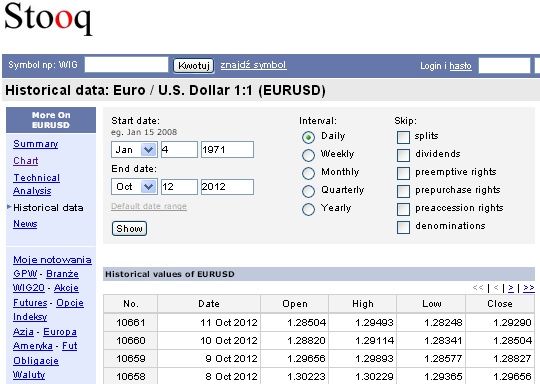Open the end month Oct dropdown
This screenshot has width=540, height=384.
134,187
